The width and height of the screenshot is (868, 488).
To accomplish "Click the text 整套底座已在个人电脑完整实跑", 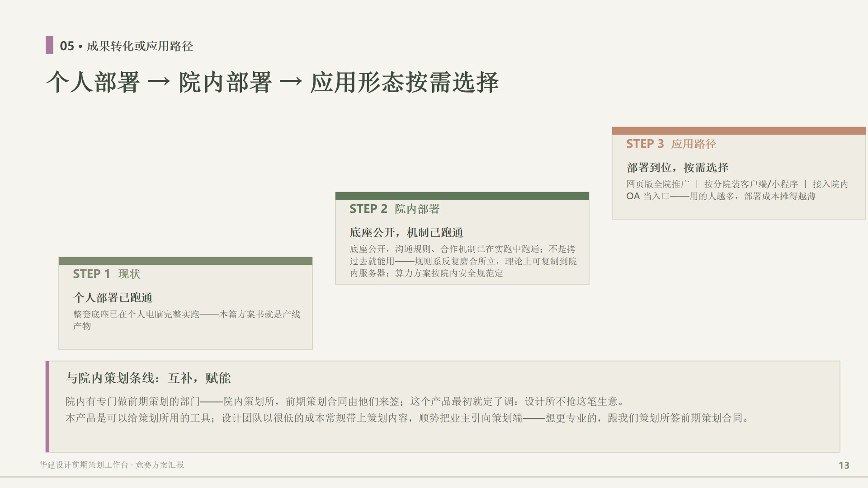I will (136, 314).
